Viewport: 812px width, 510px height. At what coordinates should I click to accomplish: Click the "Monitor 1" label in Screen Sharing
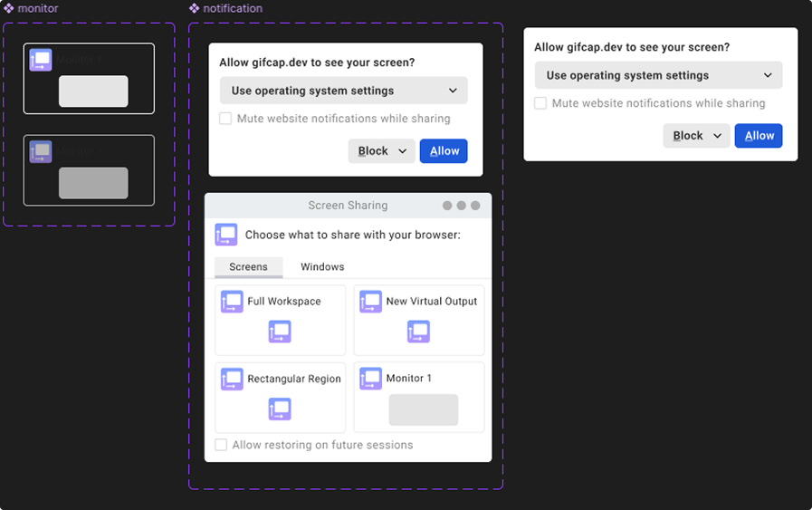[x=409, y=379]
